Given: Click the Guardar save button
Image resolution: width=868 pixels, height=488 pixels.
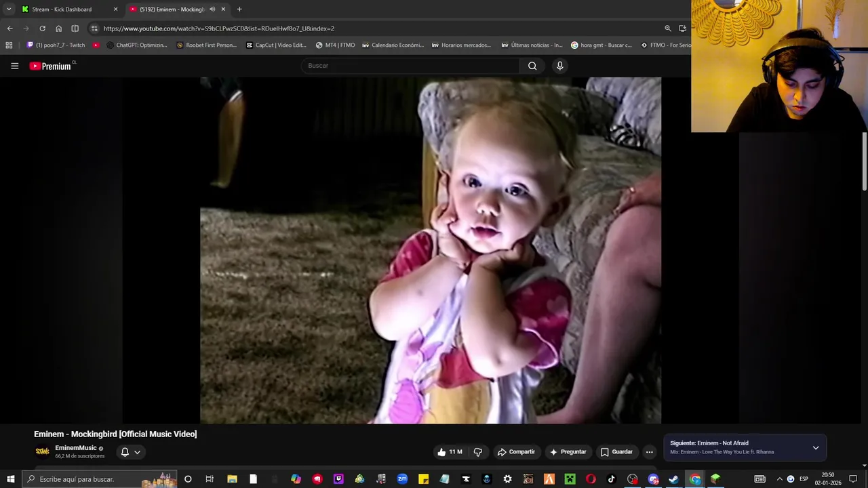Looking at the screenshot, I should click(616, 452).
